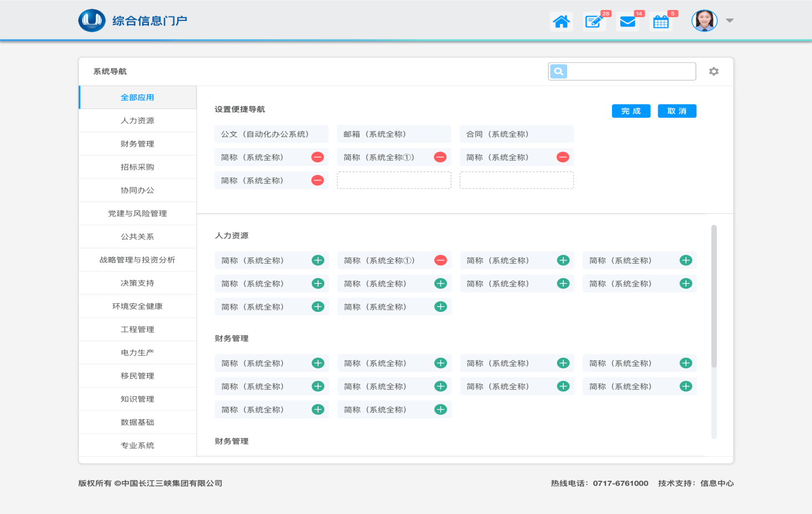The width and height of the screenshot is (812, 514).
Task: Click the vertical scrollbar in application list
Action: tap(714, 296)
